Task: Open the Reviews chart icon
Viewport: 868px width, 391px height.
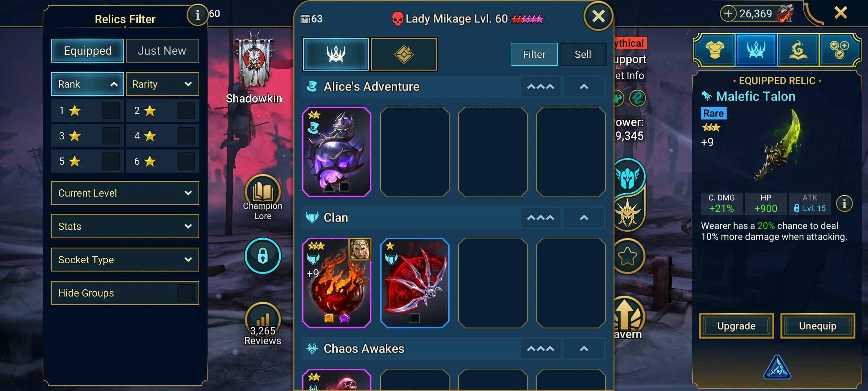Action: point(263,319)
